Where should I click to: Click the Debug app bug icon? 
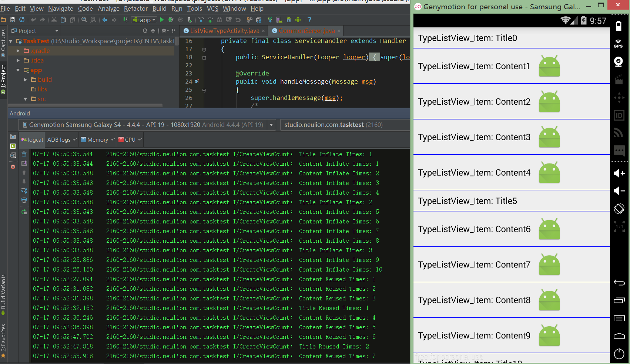click(x=171, y=20)
